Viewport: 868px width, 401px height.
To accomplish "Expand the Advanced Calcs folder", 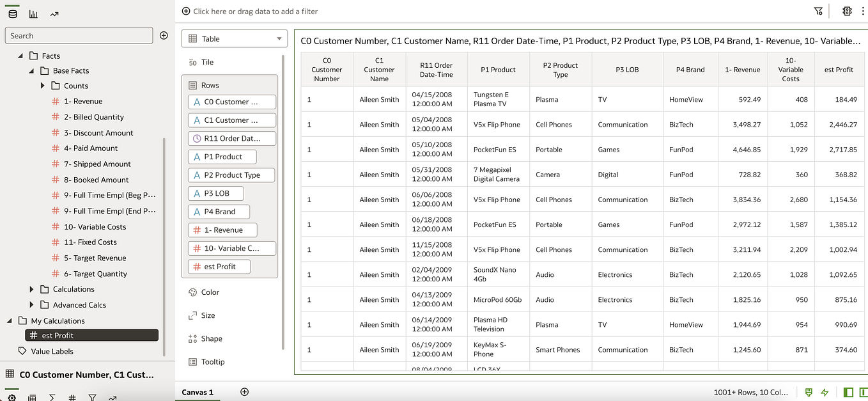I will click(31, 305).
